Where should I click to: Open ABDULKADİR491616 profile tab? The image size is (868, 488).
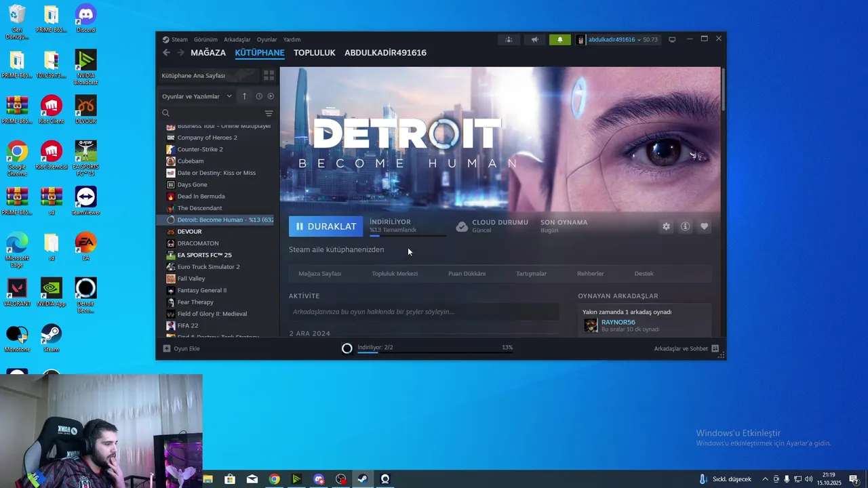tap(385, 52)
